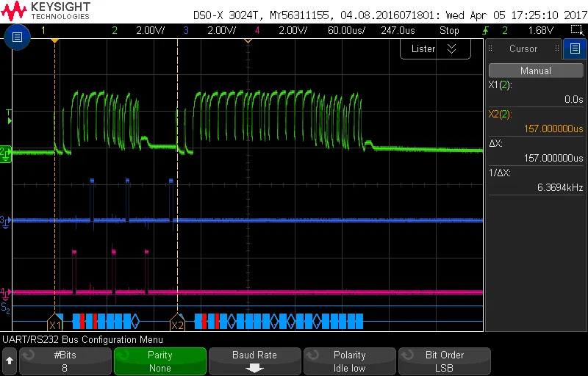
Task: Select channel 1 in the top bar
Action: [x=43, y=30]
